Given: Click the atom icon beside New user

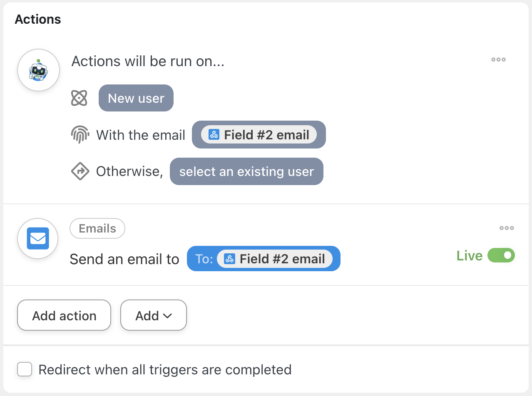Looking at the screenshot, I should coord(79,98).
